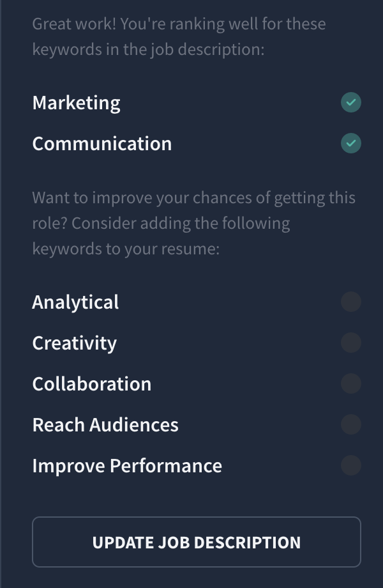Viewport: 383px width, 588px height.
Task: Click the green checkmark beside Communication
Action: point(351,143)
